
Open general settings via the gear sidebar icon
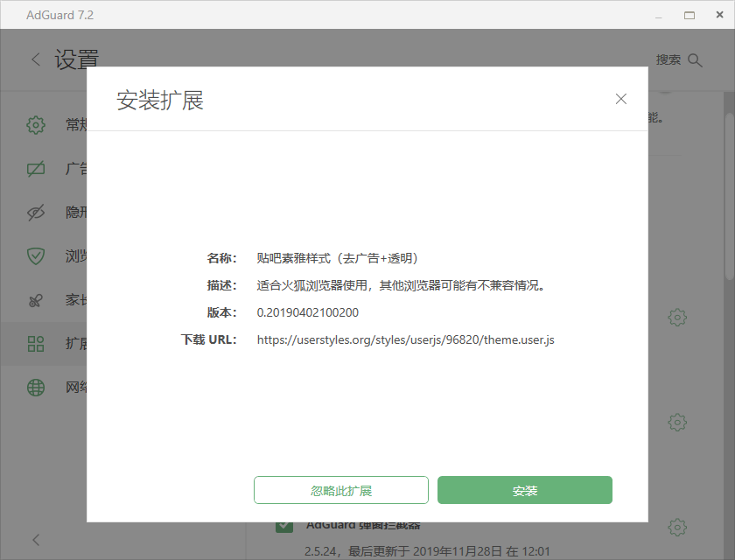pyautogui.click(x=36, y=124)
